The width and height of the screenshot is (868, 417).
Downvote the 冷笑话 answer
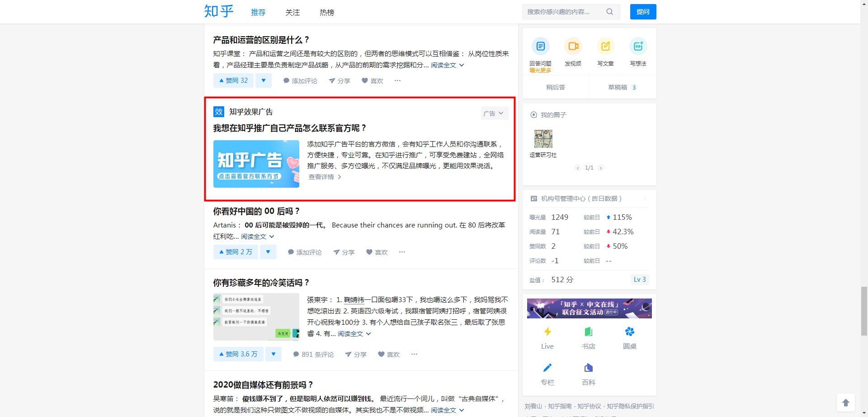click(x=274, y=354)
